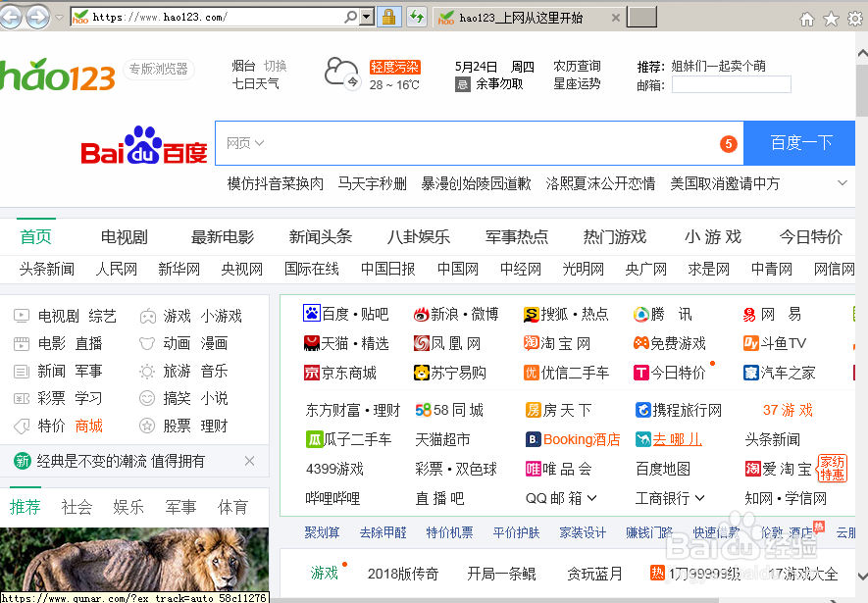868x603 pixels.
Task: Click the lion news thumbnail
Action: (134, 559)
